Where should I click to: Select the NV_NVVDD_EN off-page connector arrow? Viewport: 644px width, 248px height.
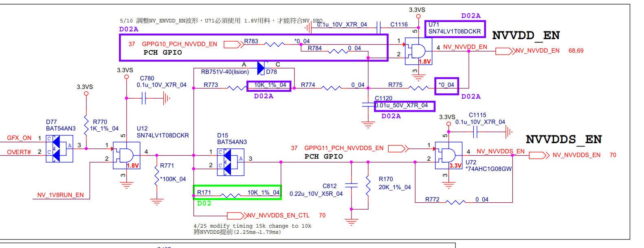(x=506, y=51)
